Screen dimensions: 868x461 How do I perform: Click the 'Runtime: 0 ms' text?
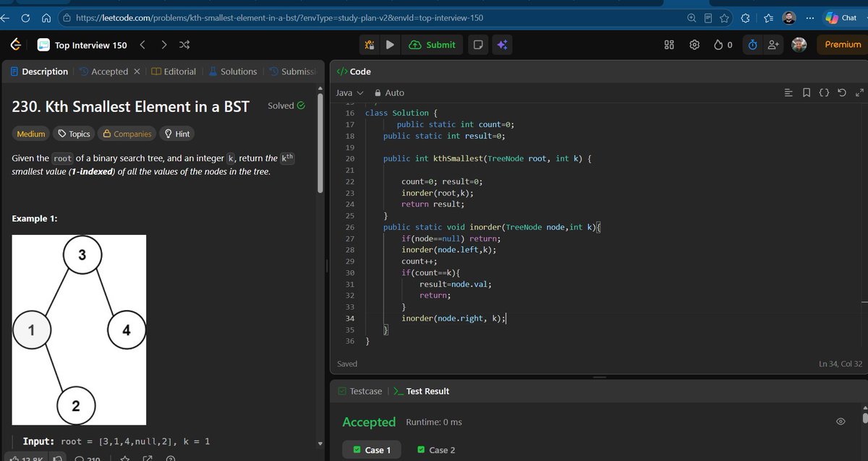click(434, 422)
